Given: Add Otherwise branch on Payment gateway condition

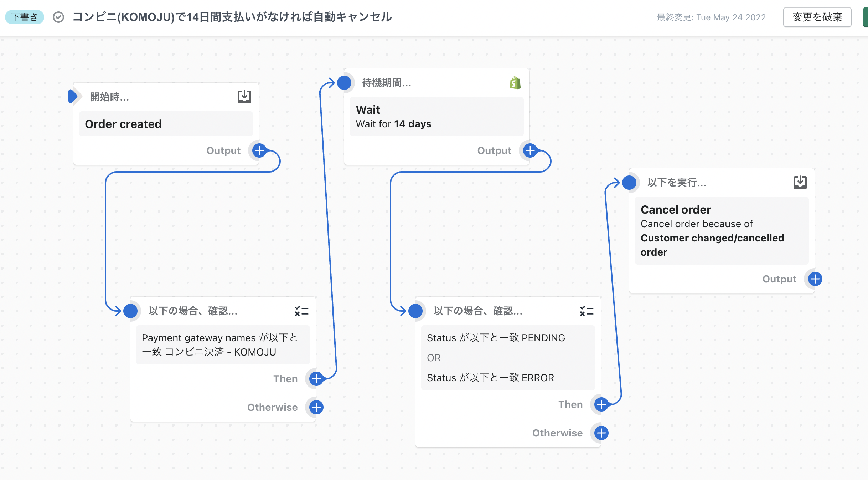Looking at the screenshot, I should tap(316, 407).
